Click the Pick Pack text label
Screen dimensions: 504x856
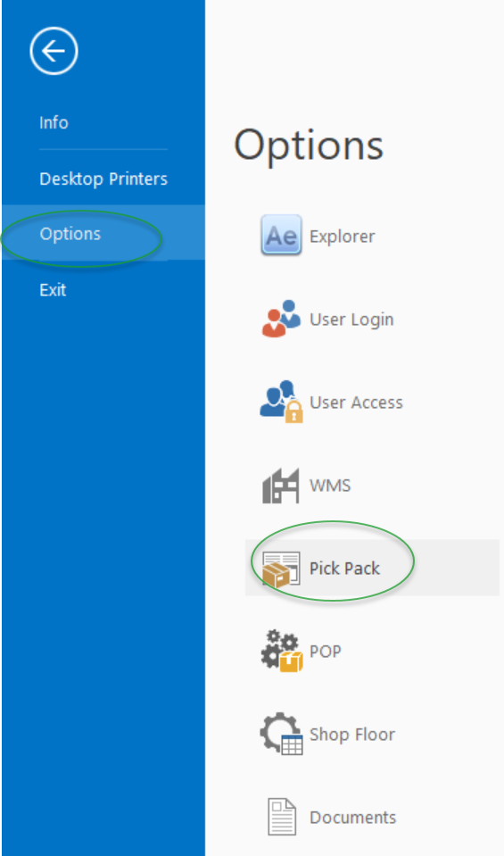click(344, 569)
